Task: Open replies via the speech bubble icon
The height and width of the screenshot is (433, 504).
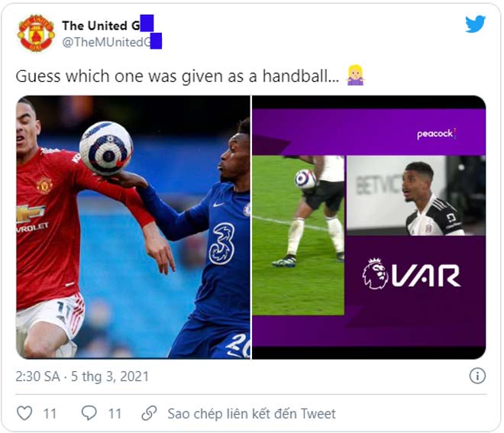Action: pyautogui.click(x=89, y=412)
